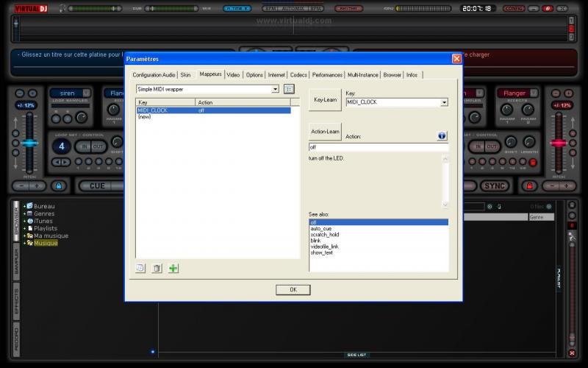Toggle the AUTOMIX button in top bar
The width and height of the screenshot is (588, 368).
(x=293, y=8)
